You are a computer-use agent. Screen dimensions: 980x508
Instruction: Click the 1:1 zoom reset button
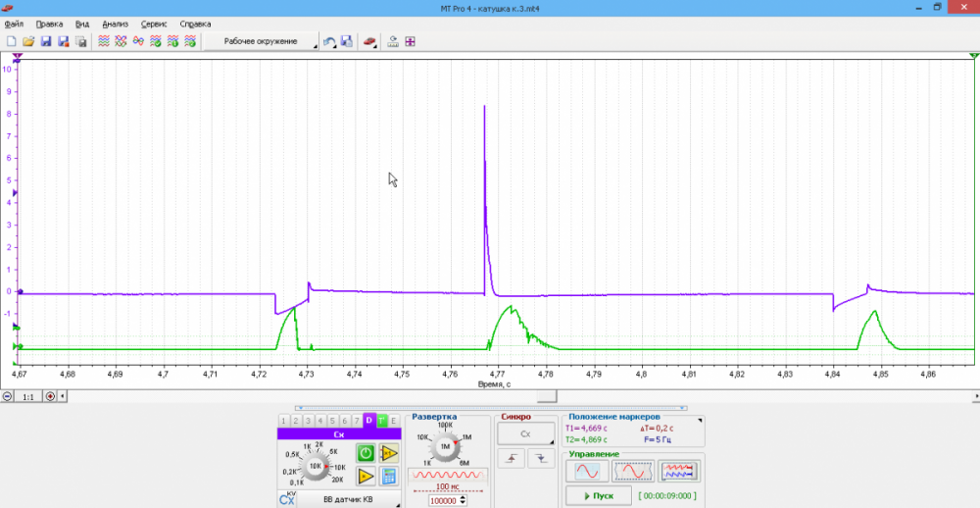(x=27, y=396)
